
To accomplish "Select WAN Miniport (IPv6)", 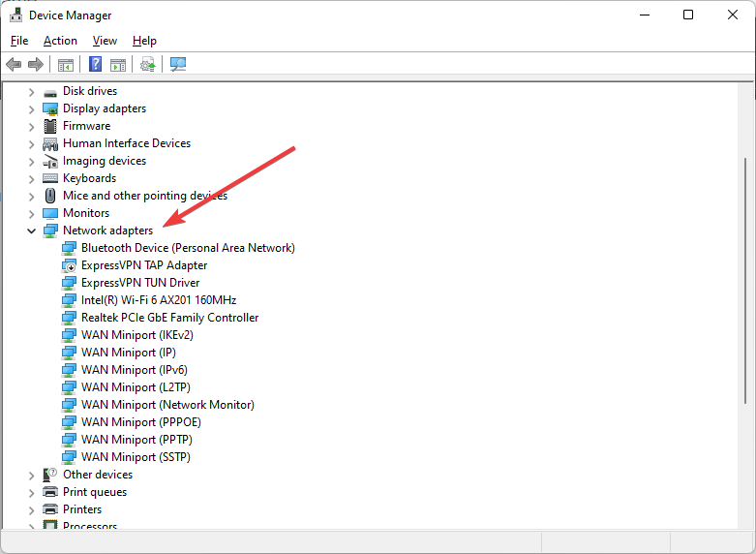I will tap(134, 369).
